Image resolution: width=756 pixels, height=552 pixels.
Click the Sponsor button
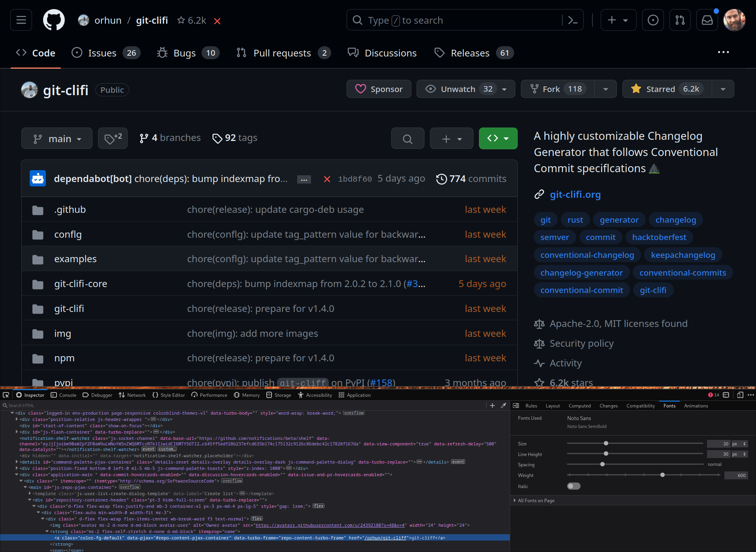click(x=378, y=89)
